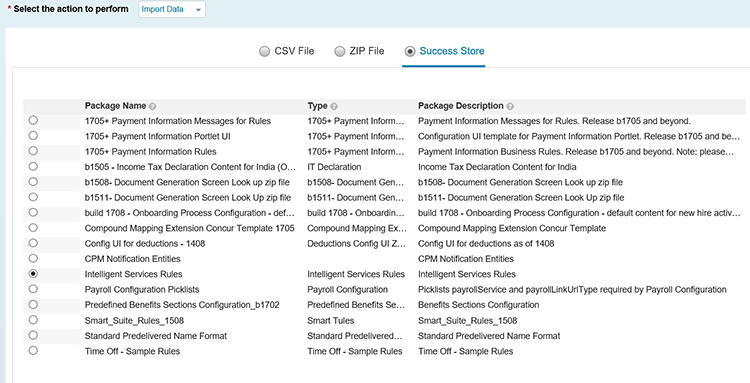Select the ZIP File radio option
750x383 pixels.
click(340, 51)
